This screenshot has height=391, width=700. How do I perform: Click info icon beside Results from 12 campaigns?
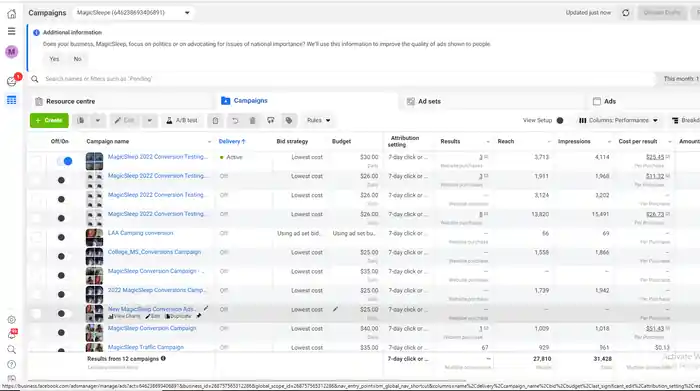pyautogui.click(x=163, y=358)
